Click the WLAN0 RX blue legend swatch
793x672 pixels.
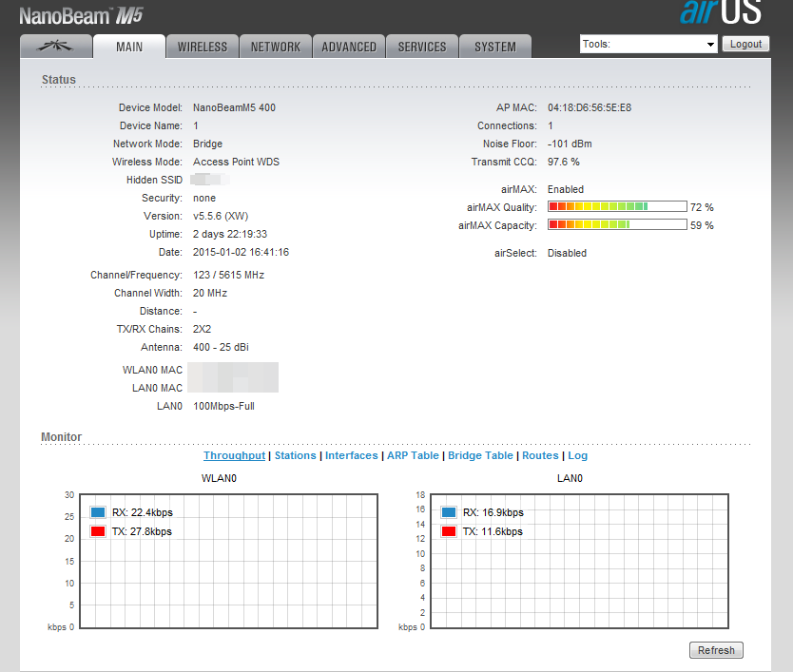click(98, 512)
